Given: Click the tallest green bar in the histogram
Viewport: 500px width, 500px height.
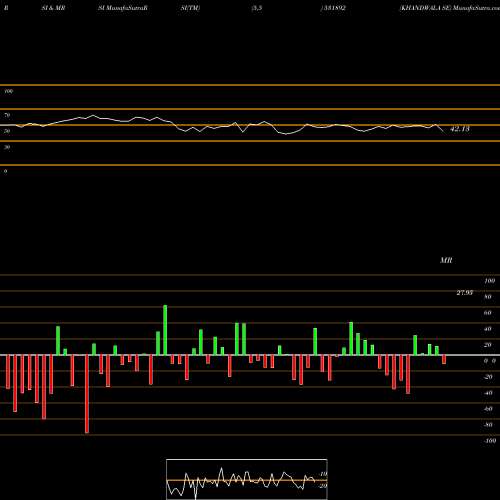Looking at the screenshot, I should [165, 330].
